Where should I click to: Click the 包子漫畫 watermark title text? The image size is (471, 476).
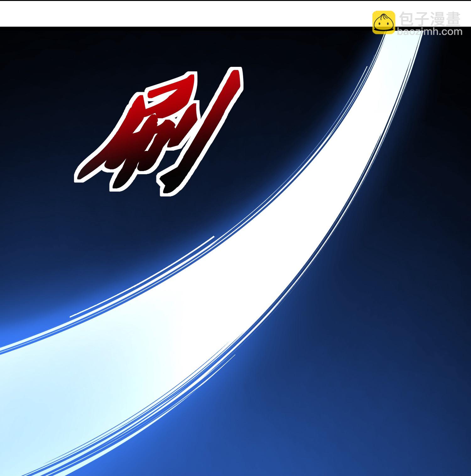point(430,19)
